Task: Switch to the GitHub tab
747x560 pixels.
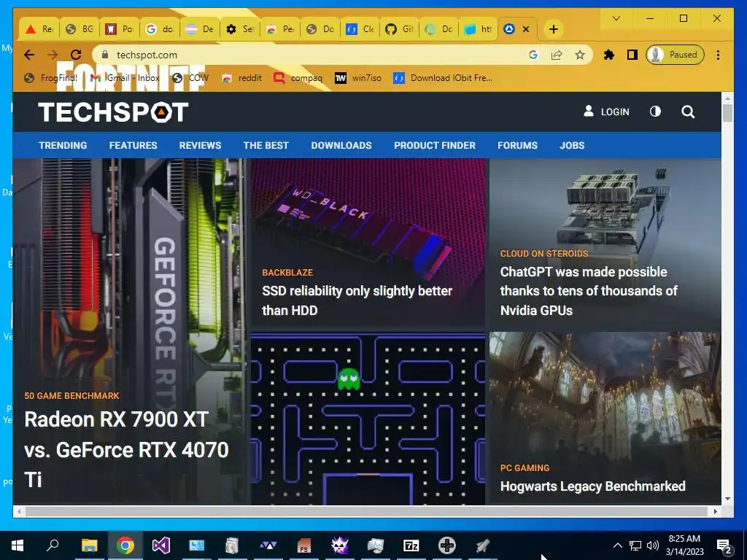Action: click(x=399, y=29)
